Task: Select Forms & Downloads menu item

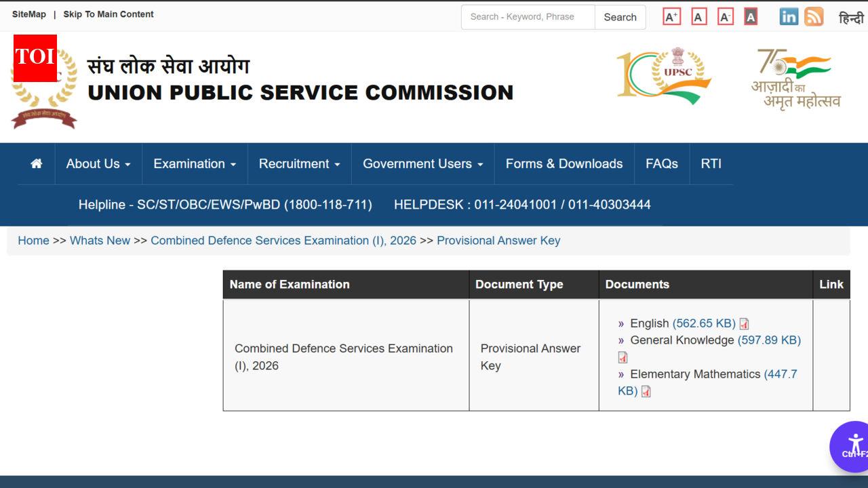Action: [564, 163]
